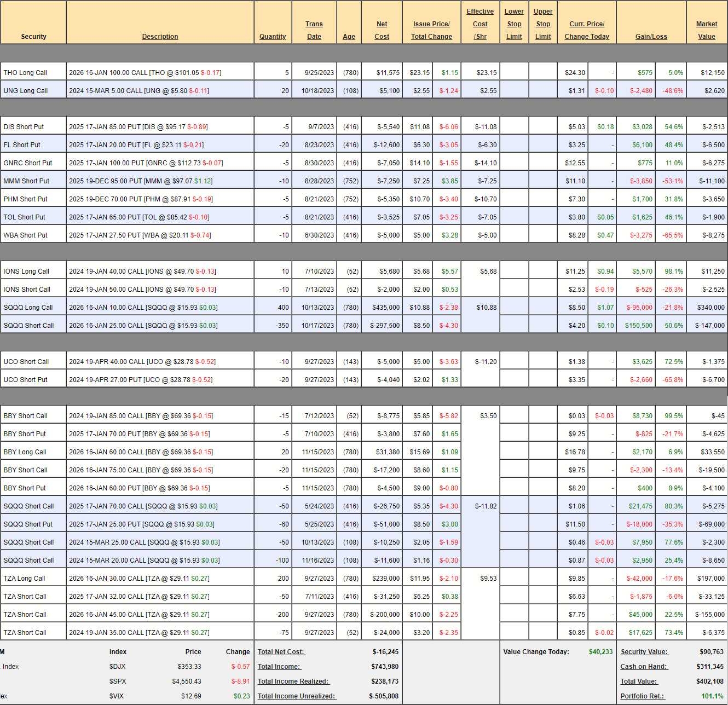Select the THO Long Call security row

click(x=26, y=73)
